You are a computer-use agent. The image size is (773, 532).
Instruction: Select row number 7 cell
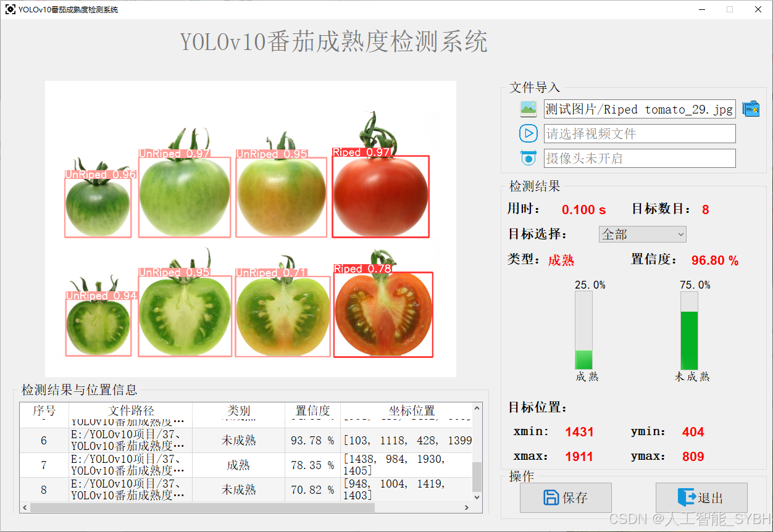pos(44,465)
